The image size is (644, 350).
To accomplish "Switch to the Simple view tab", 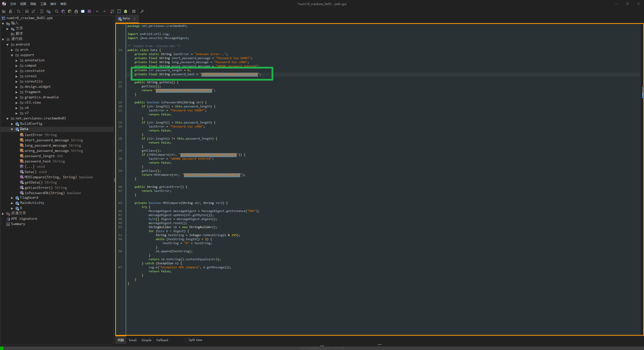I will (x=146, y=340).
